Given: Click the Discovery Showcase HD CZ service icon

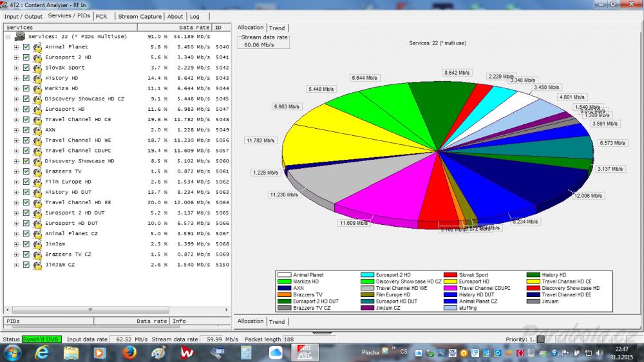Looking at the screenshot, I should [x=37, y=99].
